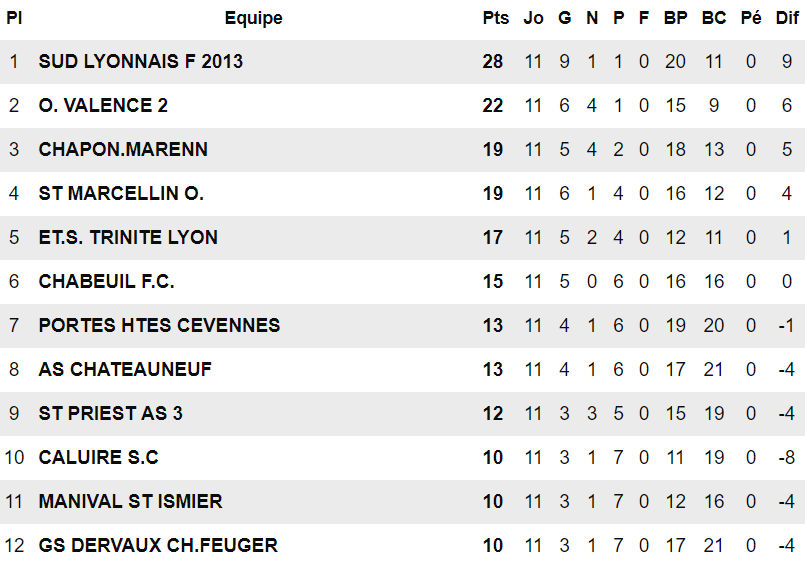
Task: Click the BC column header
Action: pyautogui.click(x=714, y=18)
